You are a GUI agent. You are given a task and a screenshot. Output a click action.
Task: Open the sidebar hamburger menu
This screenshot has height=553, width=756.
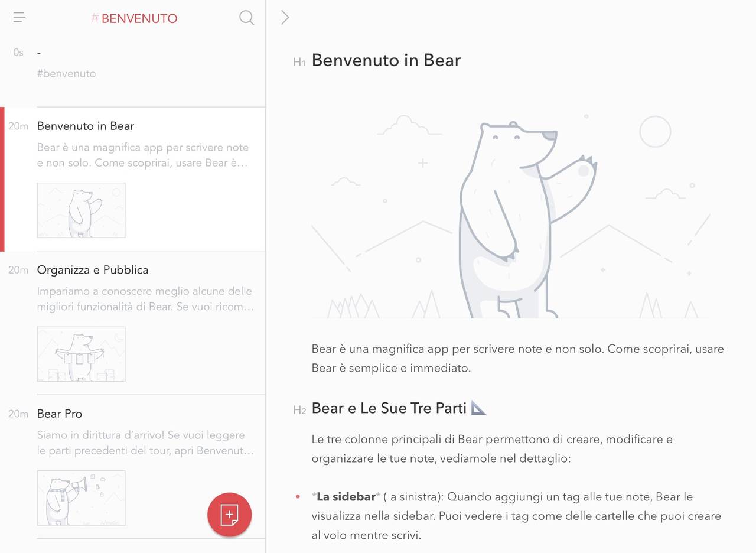[x=19, y=18]
